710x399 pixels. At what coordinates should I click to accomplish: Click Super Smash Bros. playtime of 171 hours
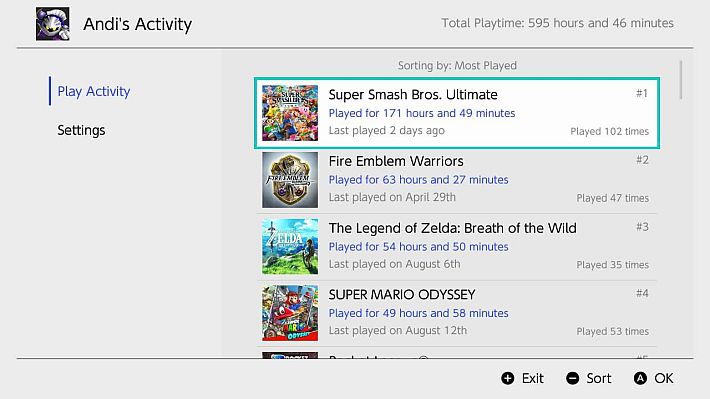click(422, 113)
